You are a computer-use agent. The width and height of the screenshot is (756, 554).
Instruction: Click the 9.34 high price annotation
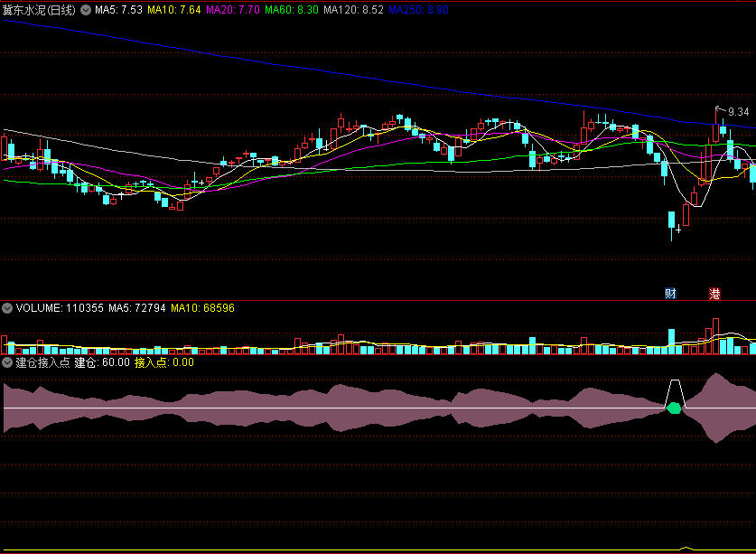click(738, 112)
